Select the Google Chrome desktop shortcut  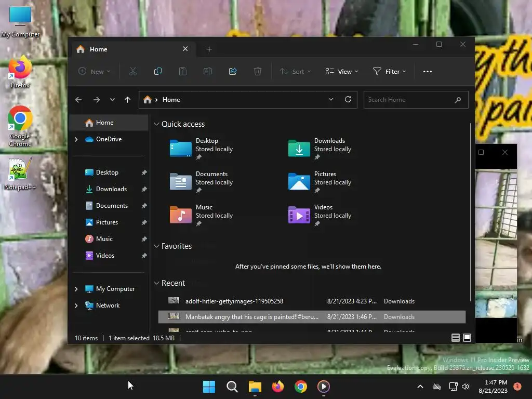(x=20, y=126)
